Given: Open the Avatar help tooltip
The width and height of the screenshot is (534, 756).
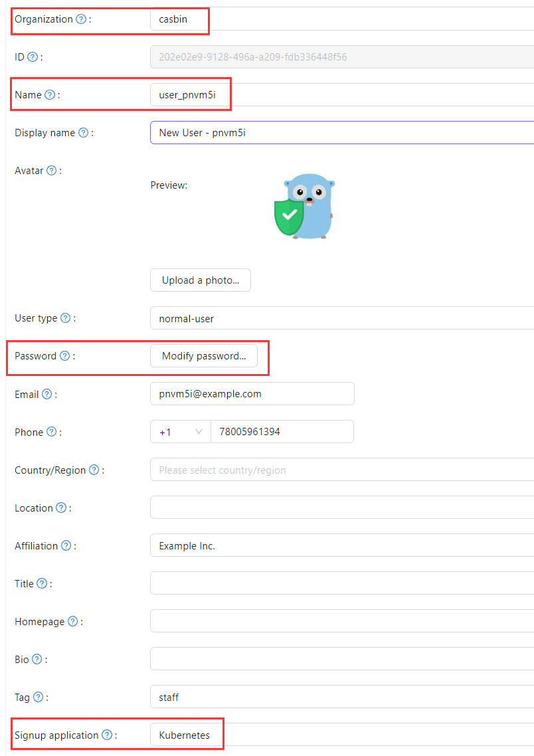Looking at the screenshot, I should (x=51, y=170).
